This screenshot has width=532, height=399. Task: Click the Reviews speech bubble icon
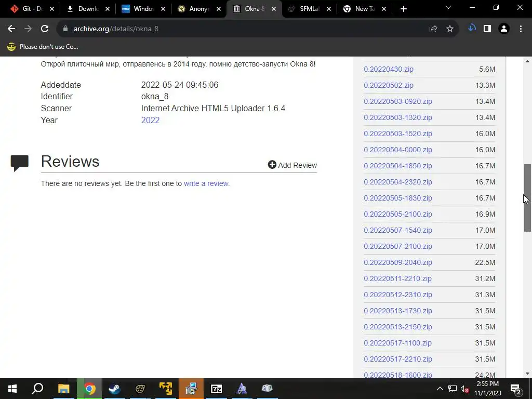tap(19, 163)
